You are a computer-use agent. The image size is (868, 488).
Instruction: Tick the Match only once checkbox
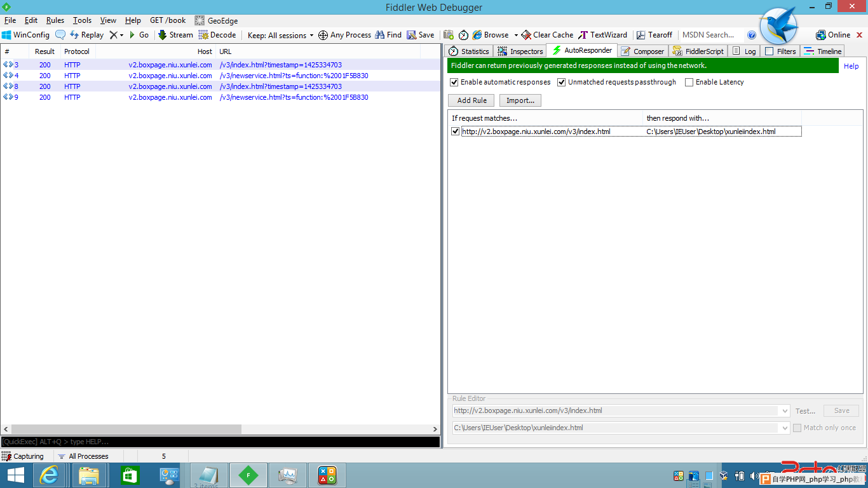click(797, 428)
